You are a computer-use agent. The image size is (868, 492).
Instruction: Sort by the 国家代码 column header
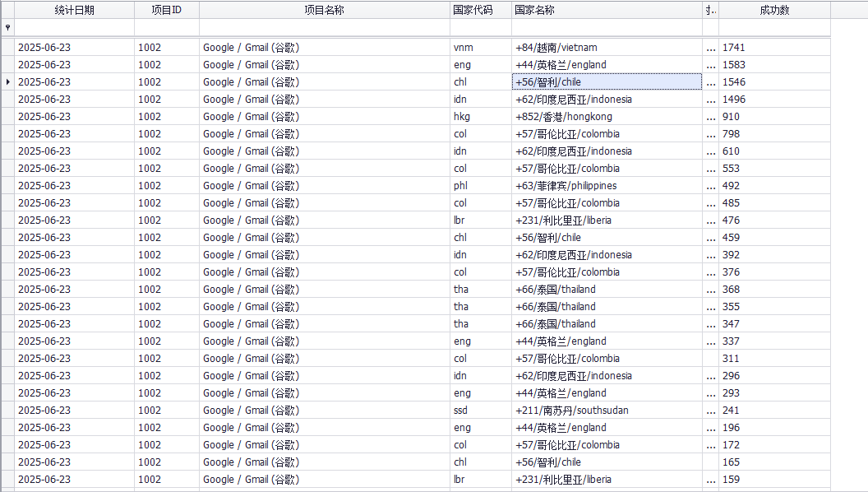pos(481,10)
